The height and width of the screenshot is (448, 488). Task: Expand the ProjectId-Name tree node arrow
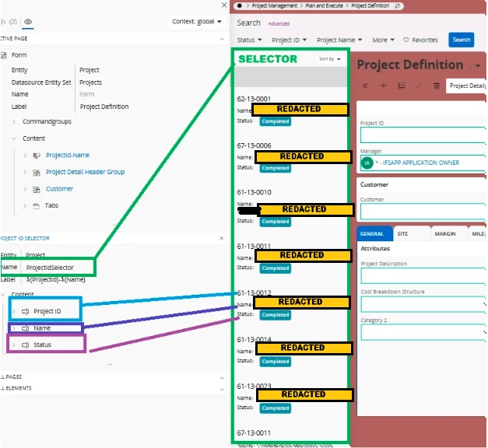pyautogui.click(x=25, y=156)
